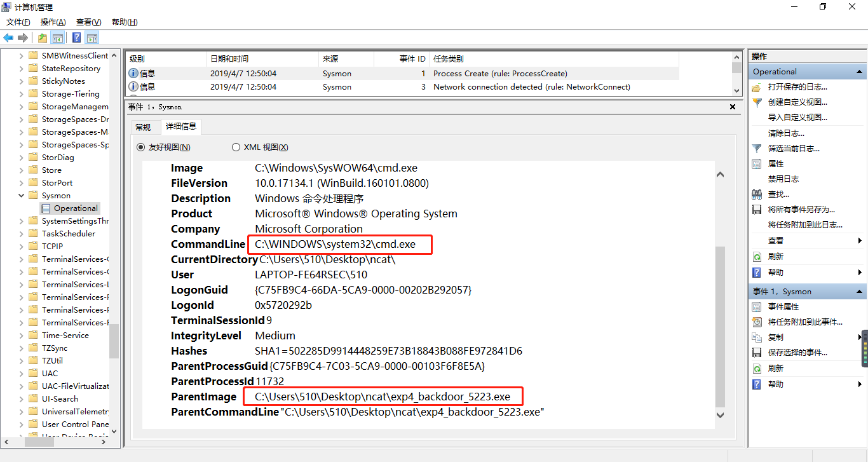Refresh the log in Operational actions section
The width and height of the screenshot is (868, 462).
coord(776,257)
